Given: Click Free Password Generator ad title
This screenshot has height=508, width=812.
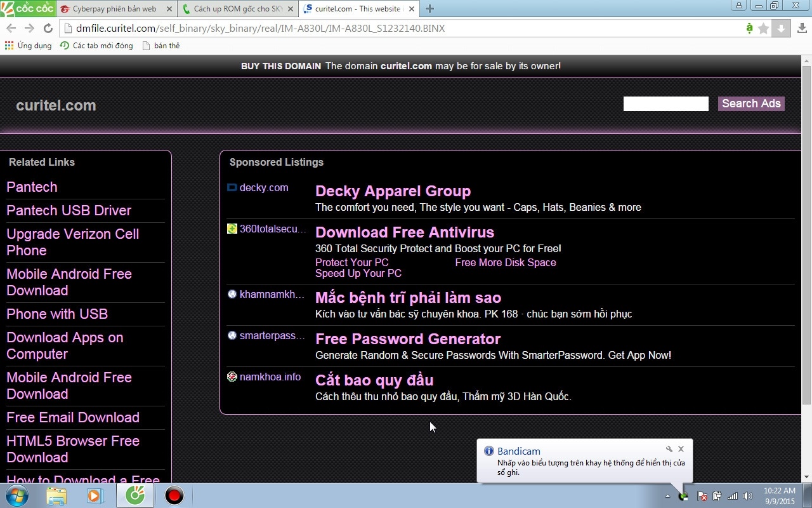Looking at the screenshot, I should [x=408, y=339].
